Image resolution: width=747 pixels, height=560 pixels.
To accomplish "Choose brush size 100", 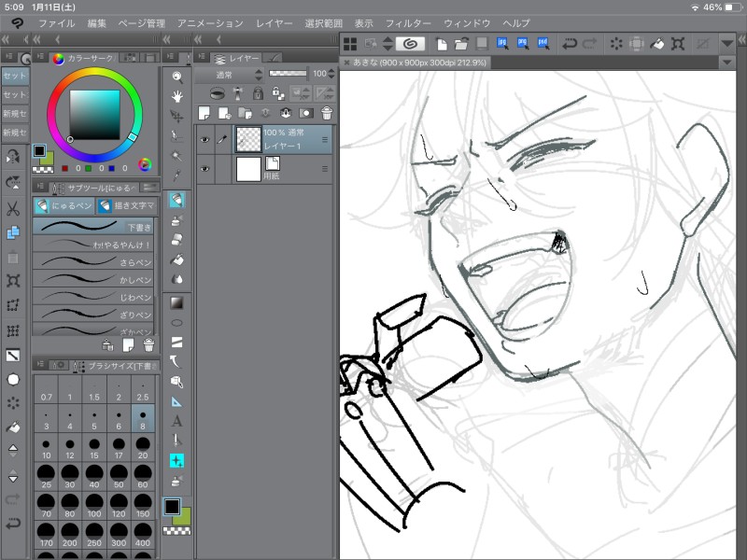I will tap(94, 506).
